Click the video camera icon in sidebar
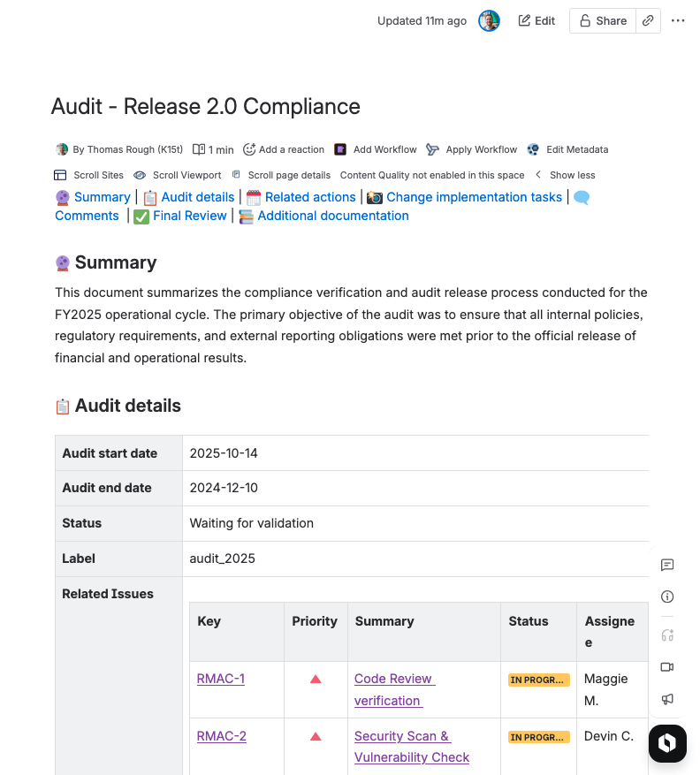Image resolution: width=700 pixels, height=775 pixels. 667,666
